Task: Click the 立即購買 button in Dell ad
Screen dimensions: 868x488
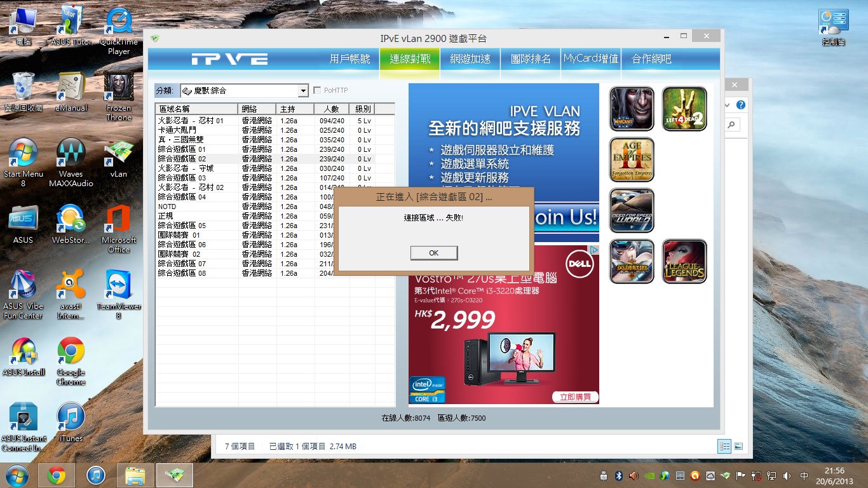Action: [x=575, y=397]
